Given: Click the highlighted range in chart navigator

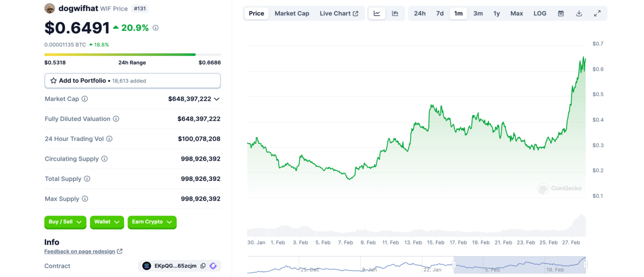Looking at the screenshot, I should coord(520,265).
